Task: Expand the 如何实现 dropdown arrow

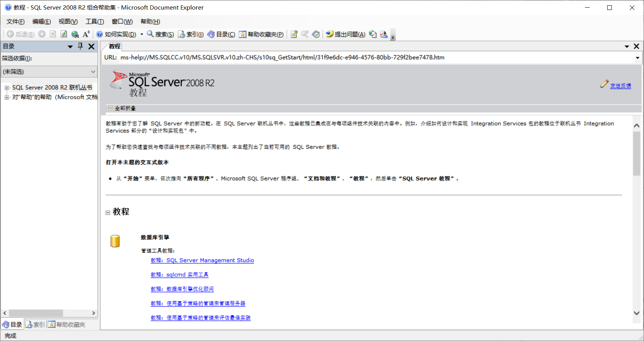Action: pos(142,34)
